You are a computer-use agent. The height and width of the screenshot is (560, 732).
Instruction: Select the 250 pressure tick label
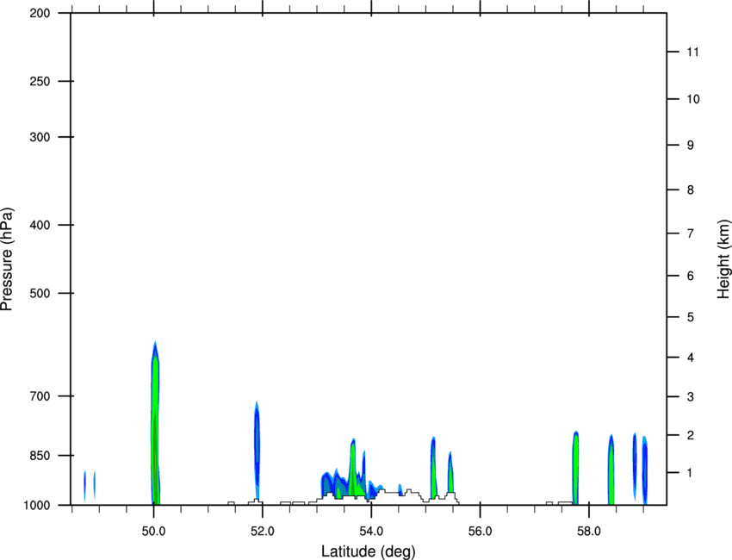pyautogui.click(x=40, y=81)
